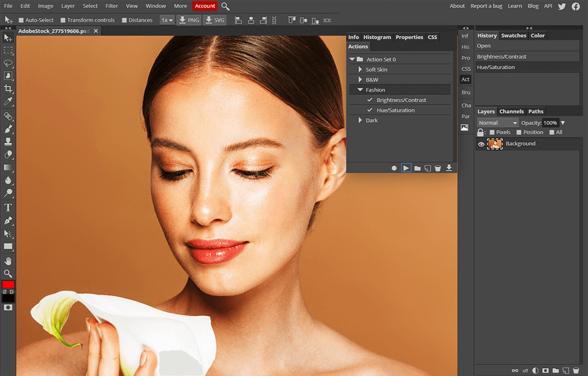Play the selected action

point(406,168)
